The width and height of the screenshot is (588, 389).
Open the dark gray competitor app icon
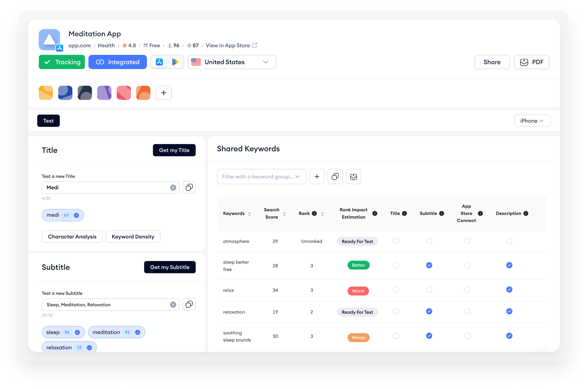tap(85, 93)
